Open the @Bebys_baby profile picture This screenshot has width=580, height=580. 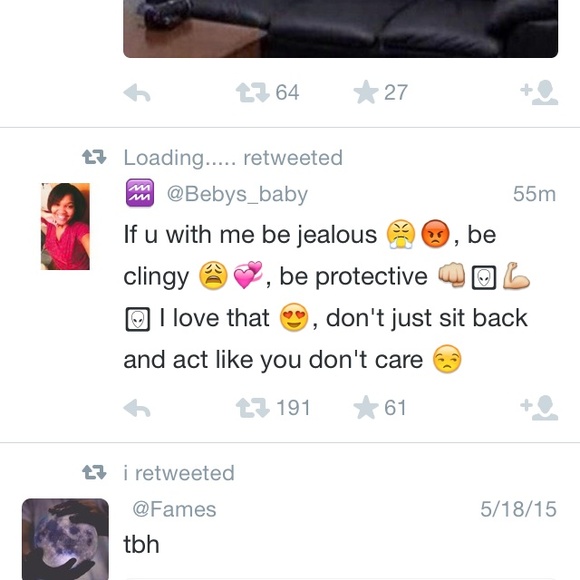click(65, 226)
